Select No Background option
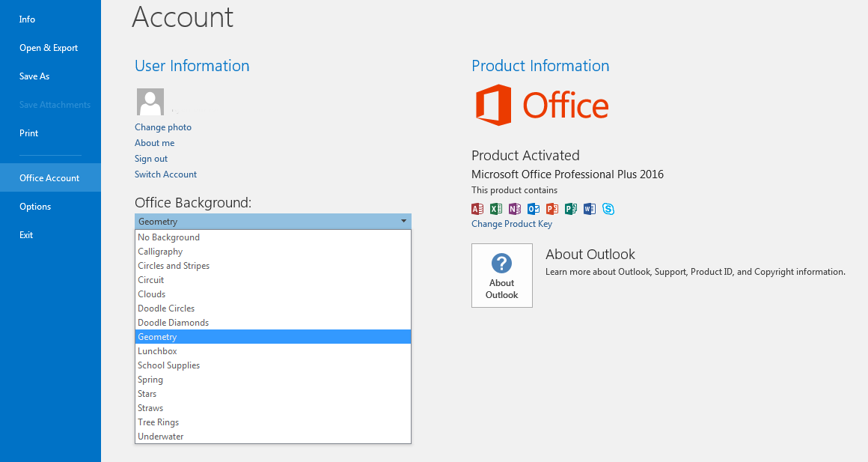 (x=273, y=237)
